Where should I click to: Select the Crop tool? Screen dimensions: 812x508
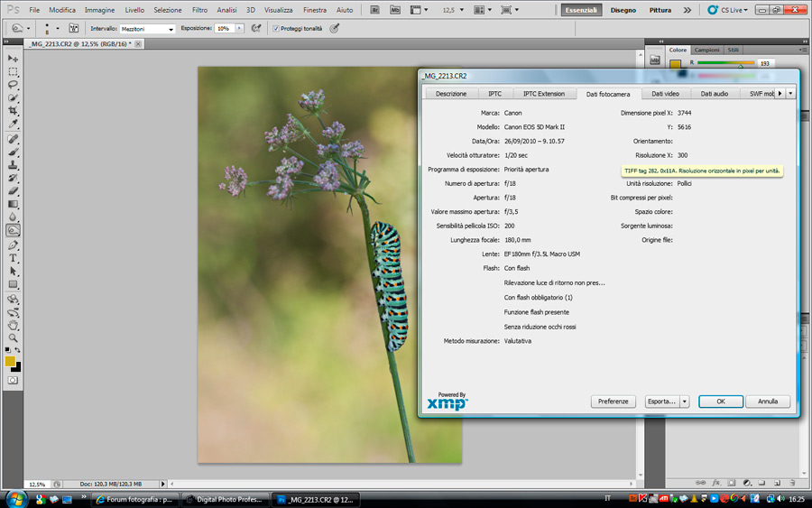click(14, 110)
